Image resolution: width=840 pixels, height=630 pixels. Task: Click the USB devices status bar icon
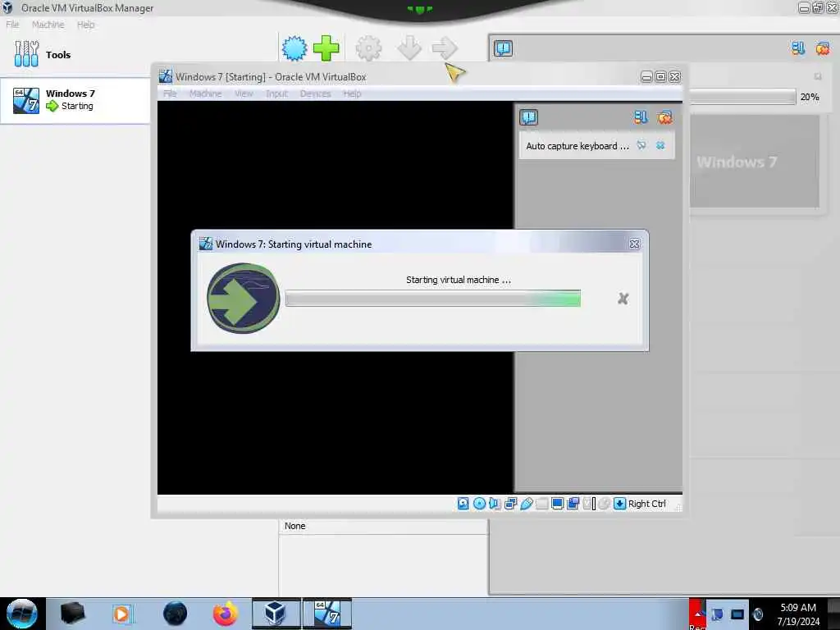pos(526,504)
